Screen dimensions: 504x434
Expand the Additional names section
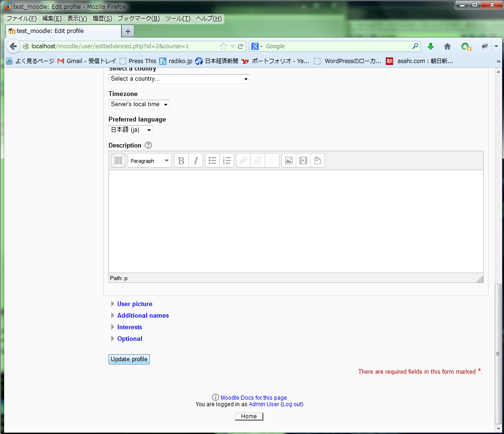(143, 315)
